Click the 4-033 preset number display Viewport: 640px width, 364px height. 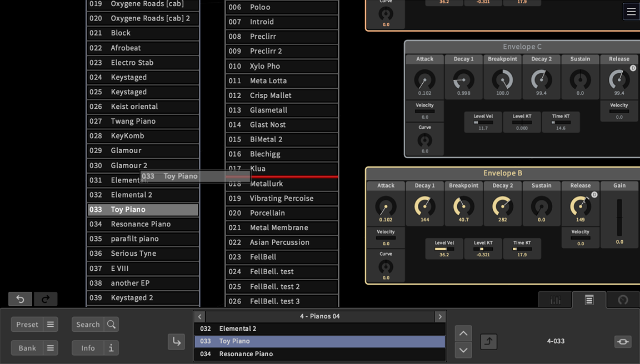(556, 341)
